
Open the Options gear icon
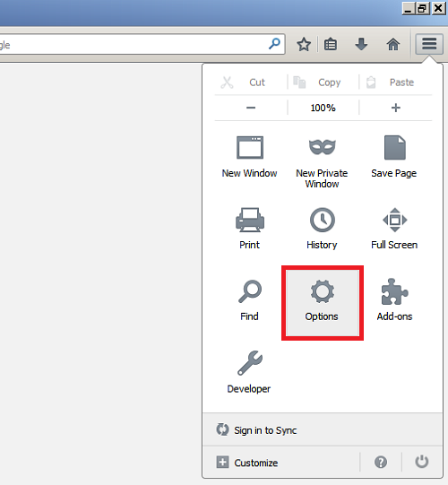(x=323, y=291)
